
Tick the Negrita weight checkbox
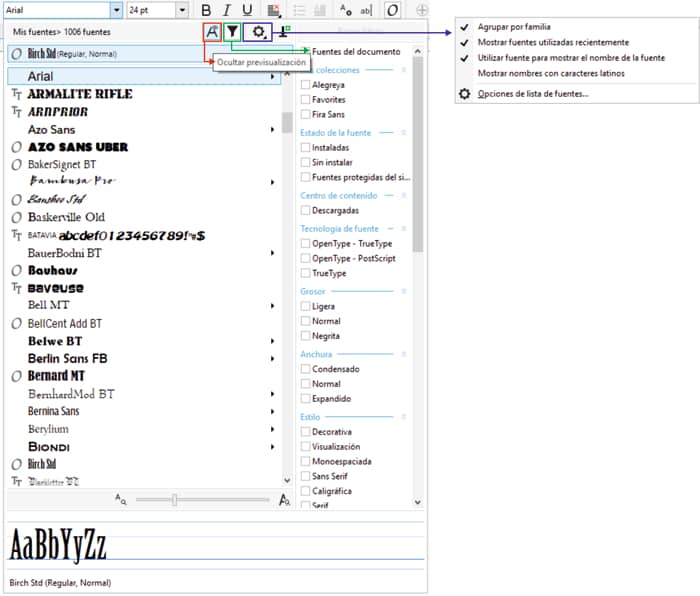coord(306,337)
